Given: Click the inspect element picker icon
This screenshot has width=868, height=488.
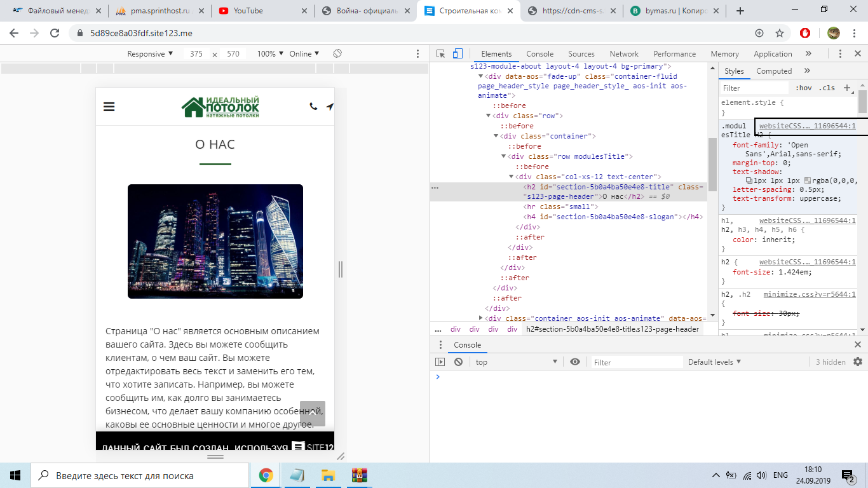Looking at the screenshot, I should click(440, 54).
